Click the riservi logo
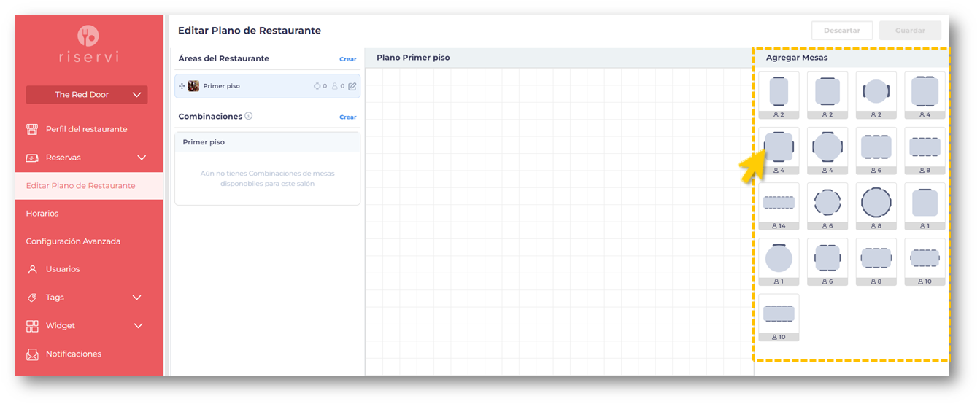This screenshot has width=980, height=412. pos(88,44)
